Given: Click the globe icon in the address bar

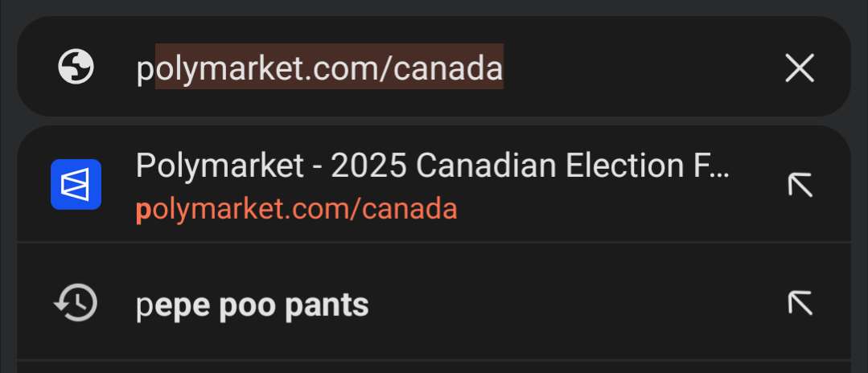Looking at the screenshot, I should tap(76, 67).
